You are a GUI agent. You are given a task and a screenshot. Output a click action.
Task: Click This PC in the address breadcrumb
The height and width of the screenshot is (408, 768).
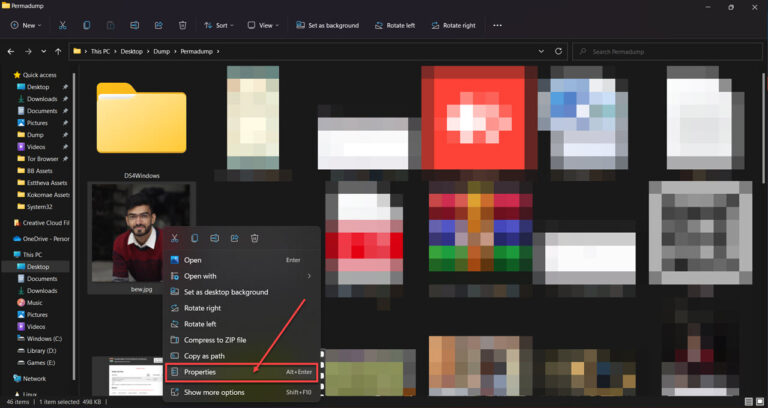100,51
